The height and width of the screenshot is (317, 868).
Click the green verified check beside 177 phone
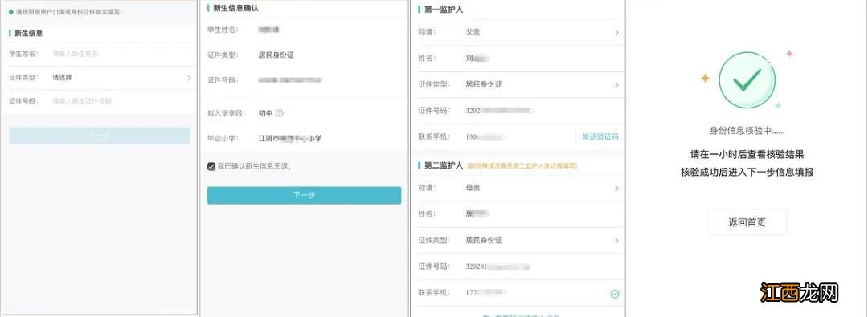pyautogui.click(x=615, y=294)
